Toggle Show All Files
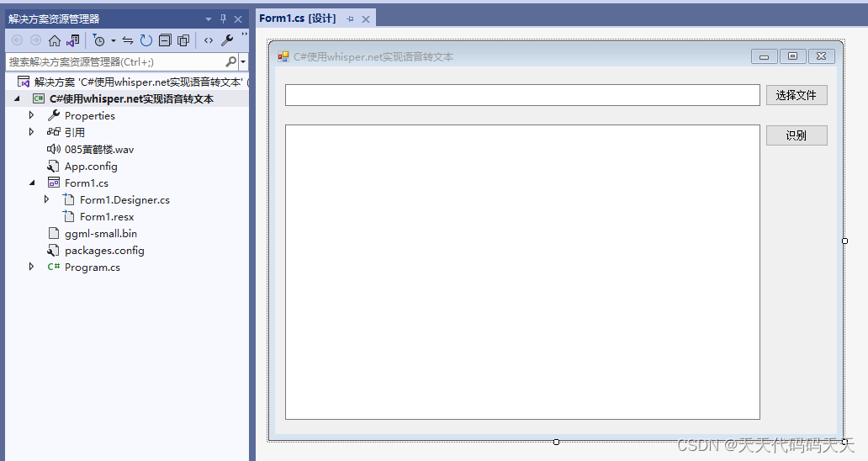The image size is (868, 461). [183, 40]
